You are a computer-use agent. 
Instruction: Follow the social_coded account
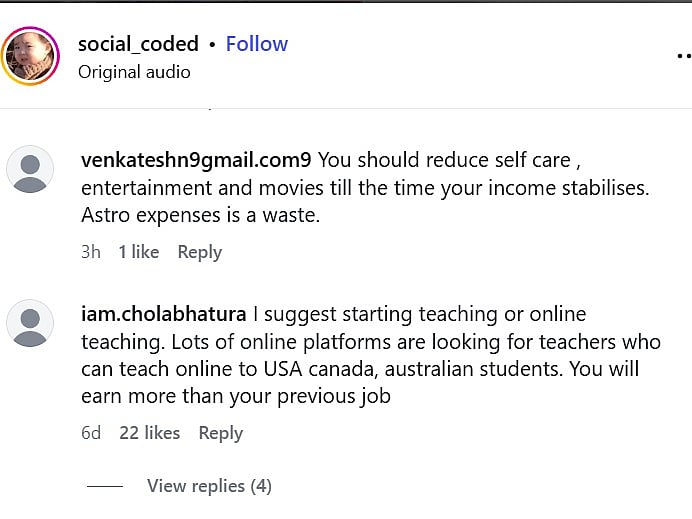[256, 44]
